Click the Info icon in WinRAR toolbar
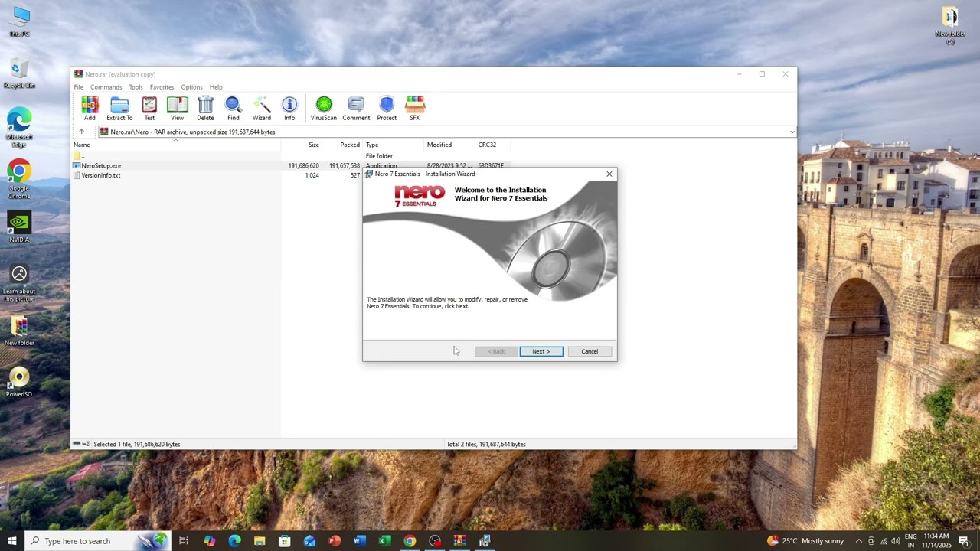This screenshot has height=551, width=980. 289,109
